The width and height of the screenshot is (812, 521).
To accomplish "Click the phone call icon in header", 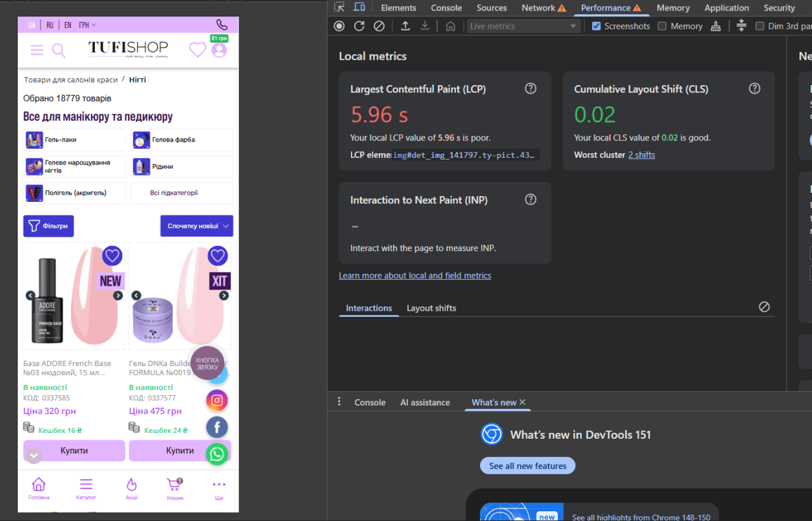I will tap(222, 25).
